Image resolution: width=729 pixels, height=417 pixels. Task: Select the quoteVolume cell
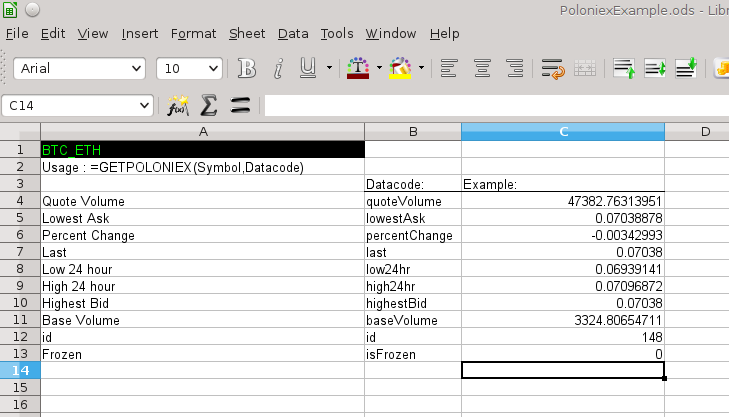coord(413,201)
